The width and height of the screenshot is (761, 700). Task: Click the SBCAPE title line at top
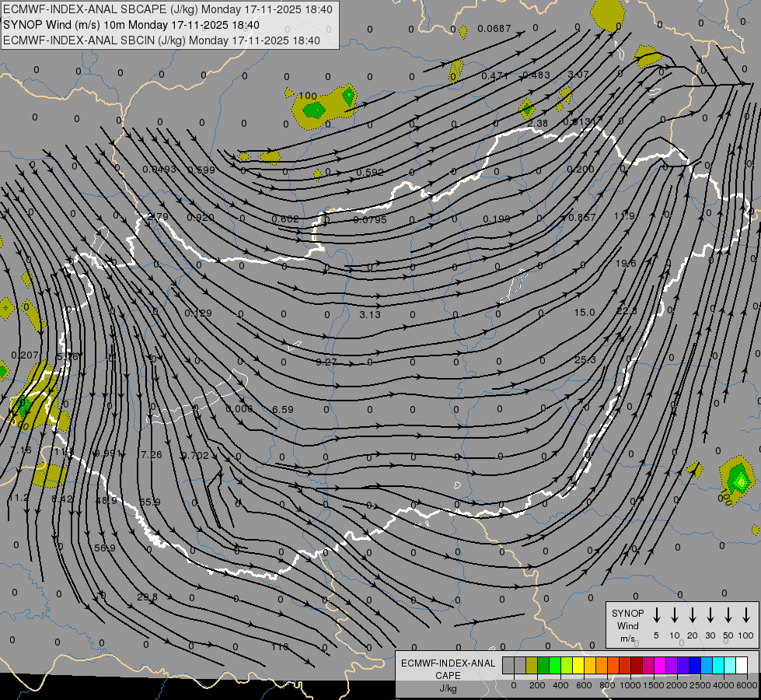coord(168,9)
